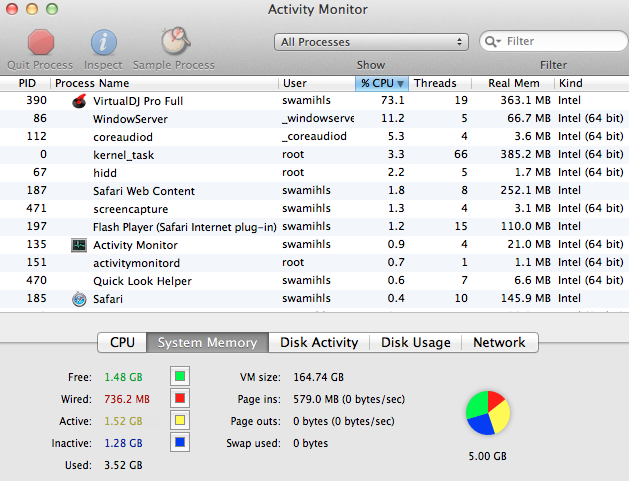Click the Activity Monitor process icon

pos(79,245)
